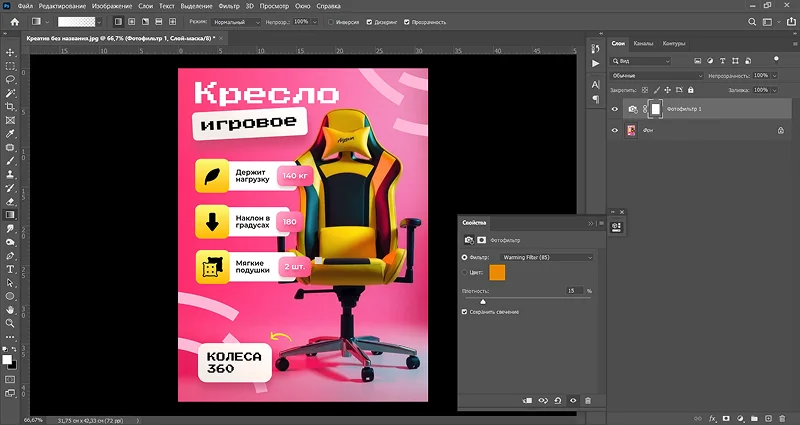
Task: Choose the diamond gradient style
Action: (172, 22)
